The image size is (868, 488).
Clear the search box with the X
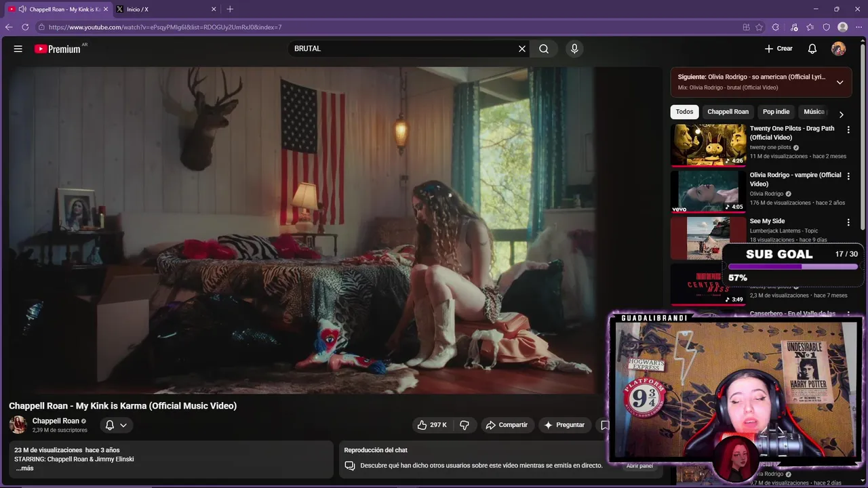[x=522, y=49]
